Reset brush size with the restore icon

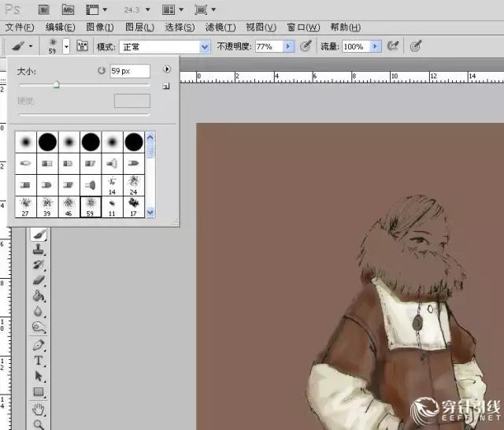(102, 70)
